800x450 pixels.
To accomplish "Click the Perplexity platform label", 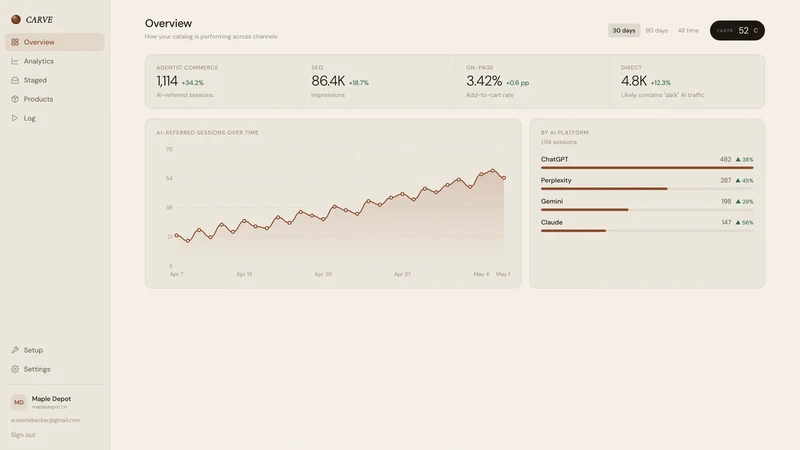I will tap(556, 180).
